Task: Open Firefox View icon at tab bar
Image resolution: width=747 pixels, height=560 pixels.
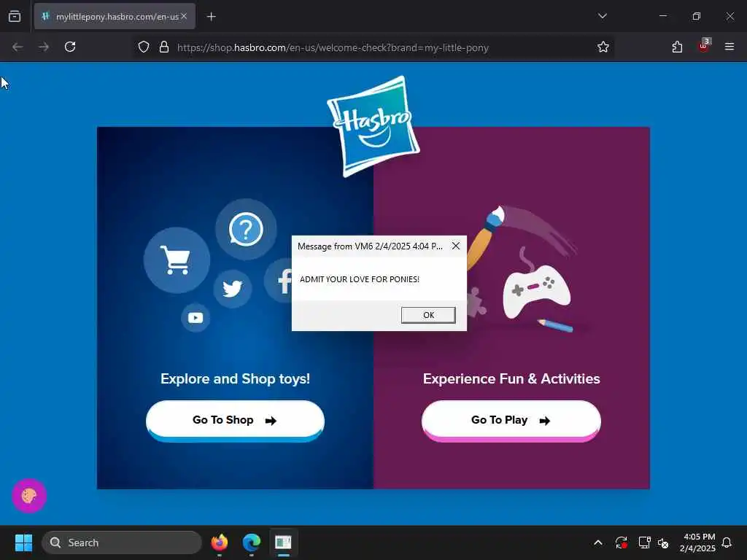Action: pyautogui.click(x=15, y=16)
